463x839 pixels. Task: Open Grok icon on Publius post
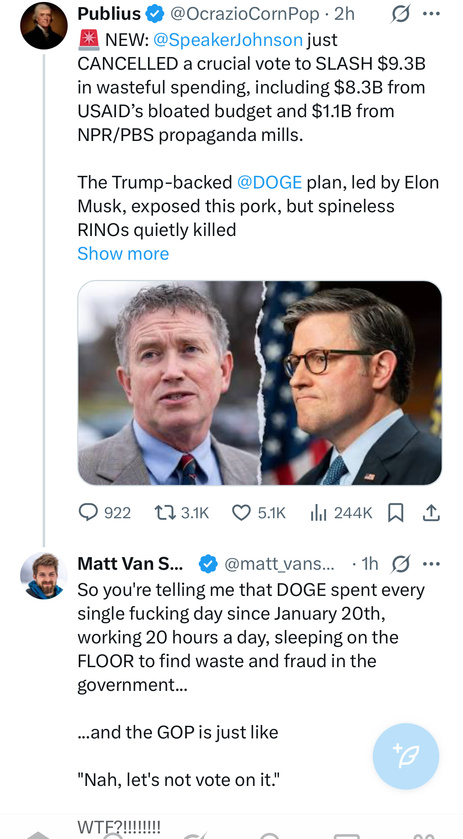398,14
